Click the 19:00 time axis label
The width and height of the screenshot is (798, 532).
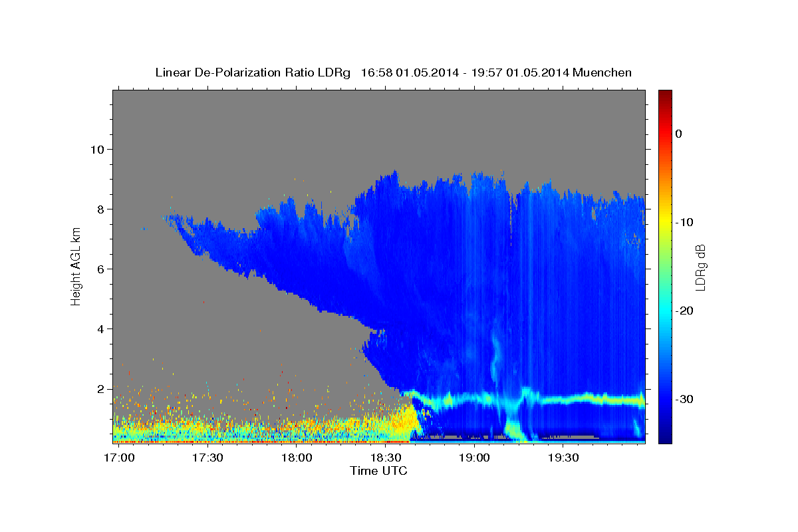pos(474,458)
